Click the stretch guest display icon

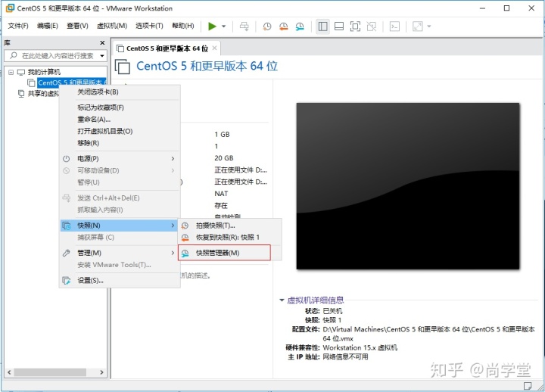(x=417, y=26)
